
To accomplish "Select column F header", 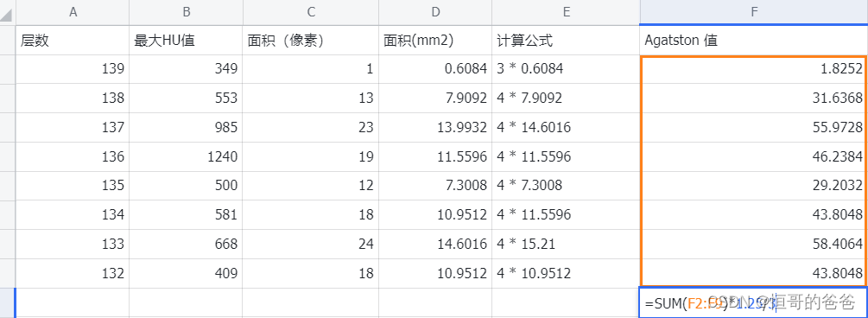I will pyautogui.click(x=754, y=12).
